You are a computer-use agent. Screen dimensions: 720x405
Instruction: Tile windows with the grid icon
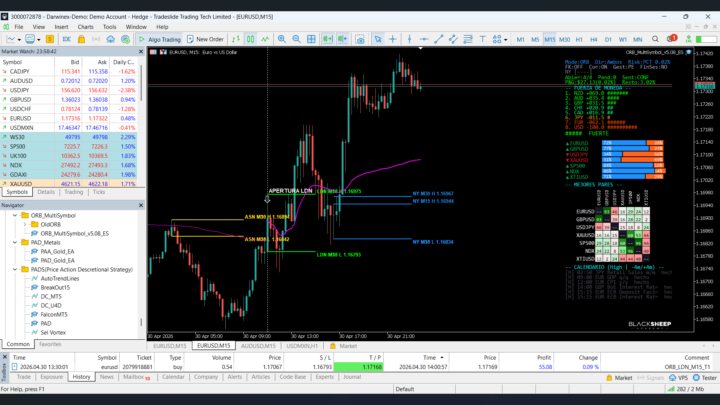311,39
